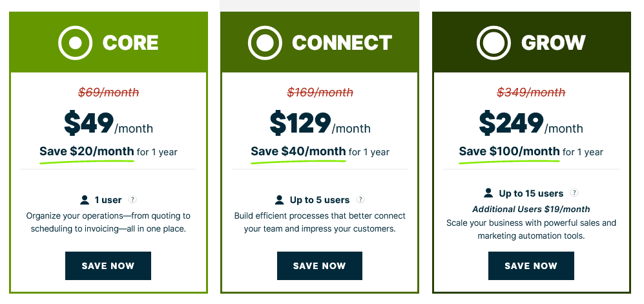The image size is (644, 304).
Task: Click the Save $40/month offer text
Action: [x=298, y=151]
